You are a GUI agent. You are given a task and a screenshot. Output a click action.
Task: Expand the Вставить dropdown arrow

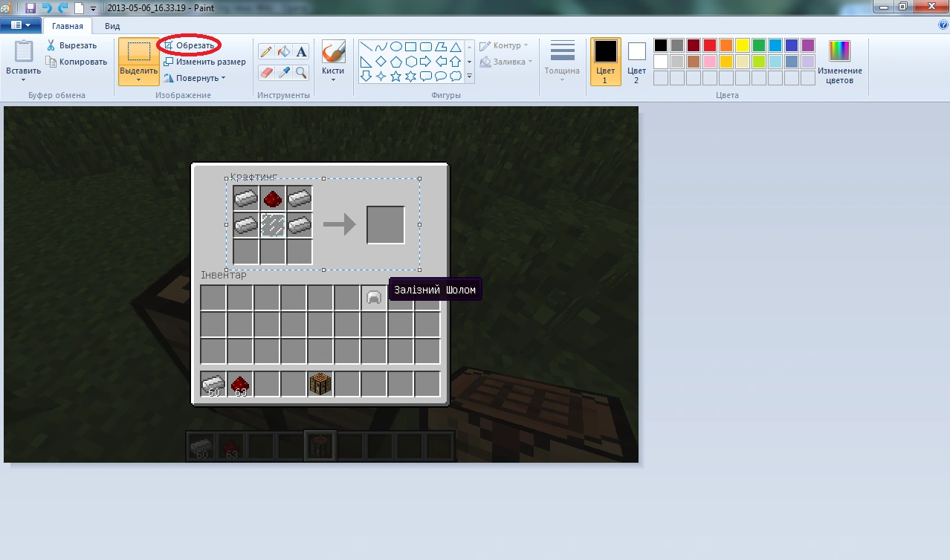pos(24,79)
